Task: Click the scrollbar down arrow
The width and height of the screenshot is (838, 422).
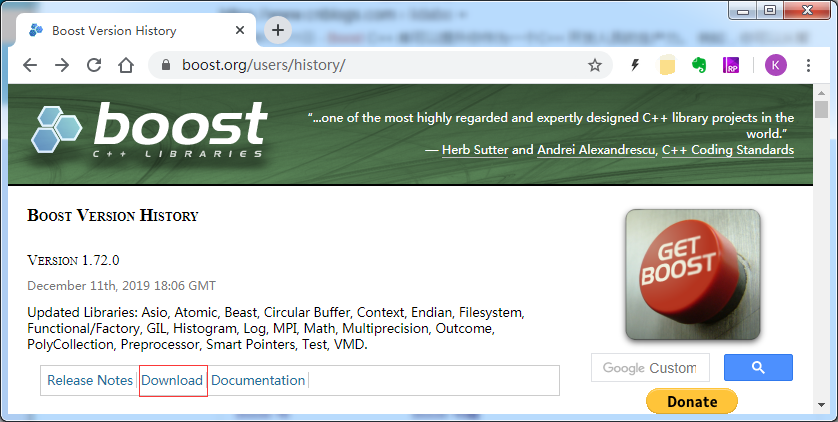Action: click(x=821, y=405)
